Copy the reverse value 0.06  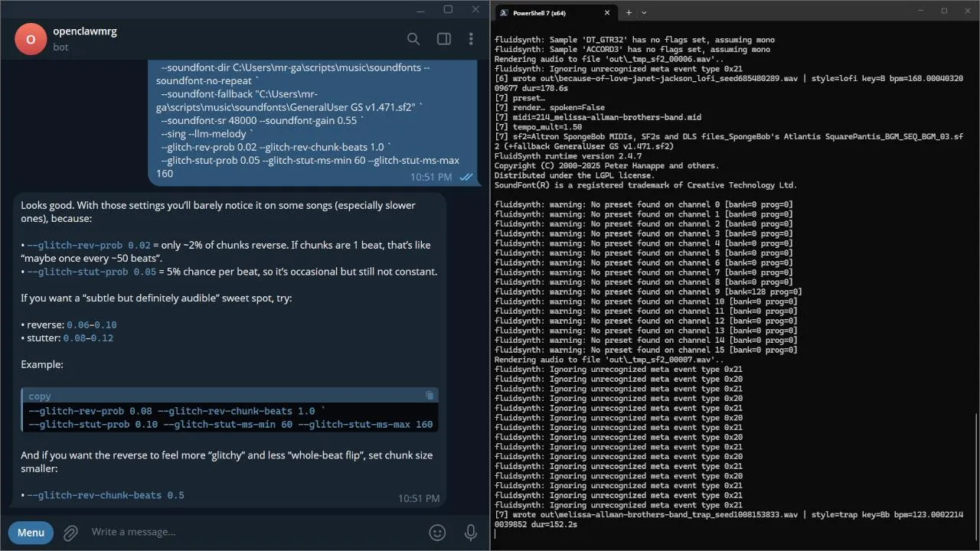(x=79, y=324)
